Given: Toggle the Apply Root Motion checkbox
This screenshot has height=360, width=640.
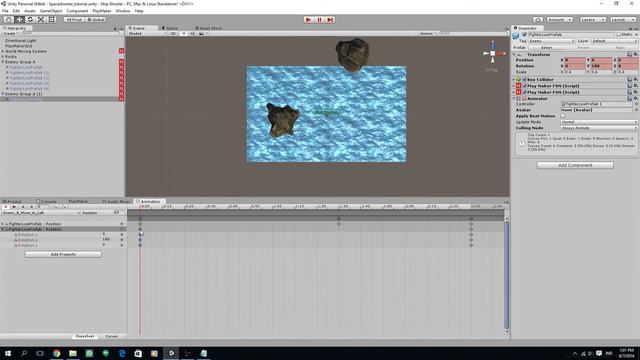Looking at the screenshot, I should point(563,116).
